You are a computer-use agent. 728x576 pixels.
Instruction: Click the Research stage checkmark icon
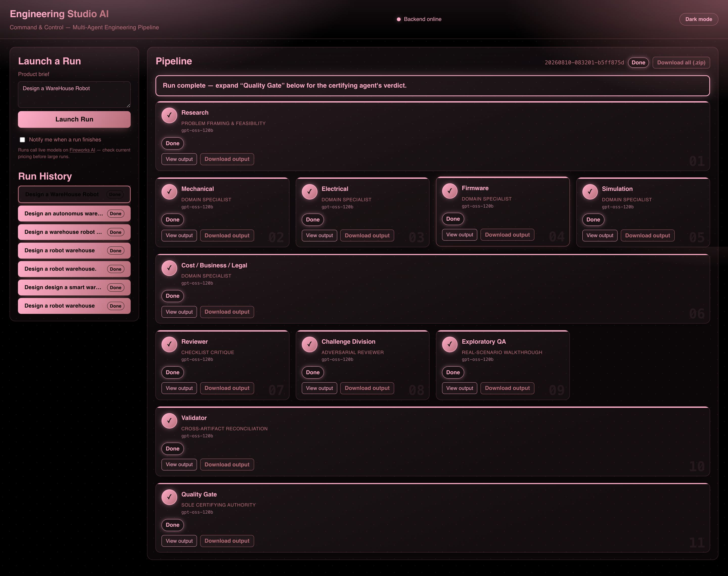169,115
